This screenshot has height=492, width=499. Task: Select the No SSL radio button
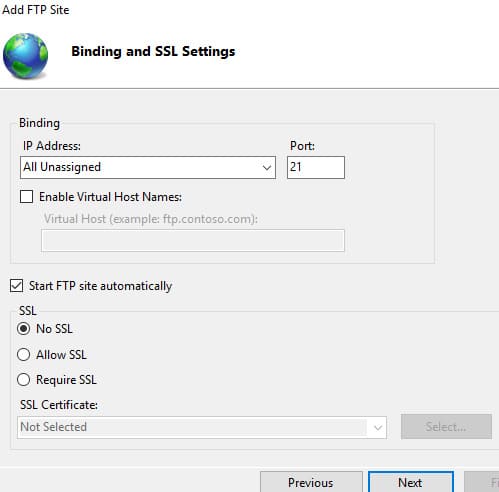tap(23, 329)
